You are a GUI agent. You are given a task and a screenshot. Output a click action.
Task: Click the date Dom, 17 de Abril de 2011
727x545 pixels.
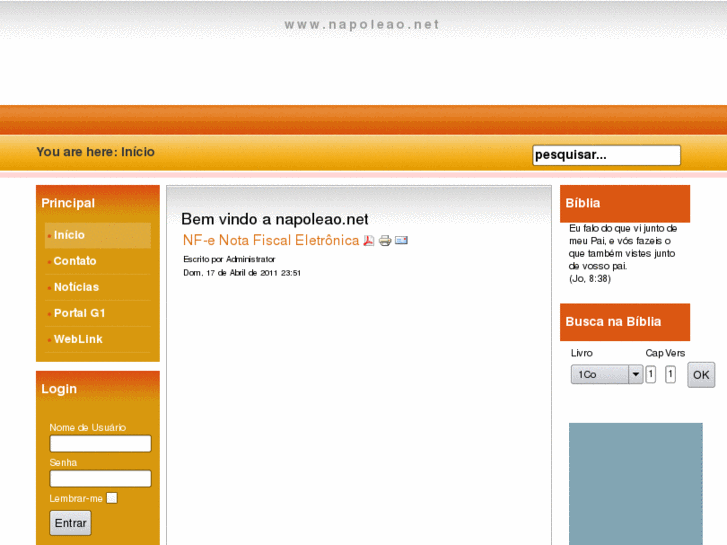pyautogui.click(x=242, y=273)
